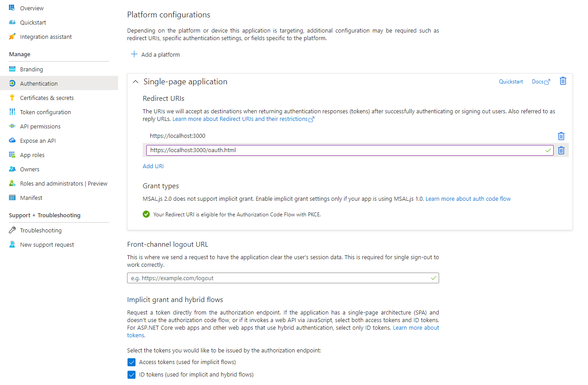This screenshot has width=588, height=385.
Task: Switch to the Authentication section
Action: (39, 83)
